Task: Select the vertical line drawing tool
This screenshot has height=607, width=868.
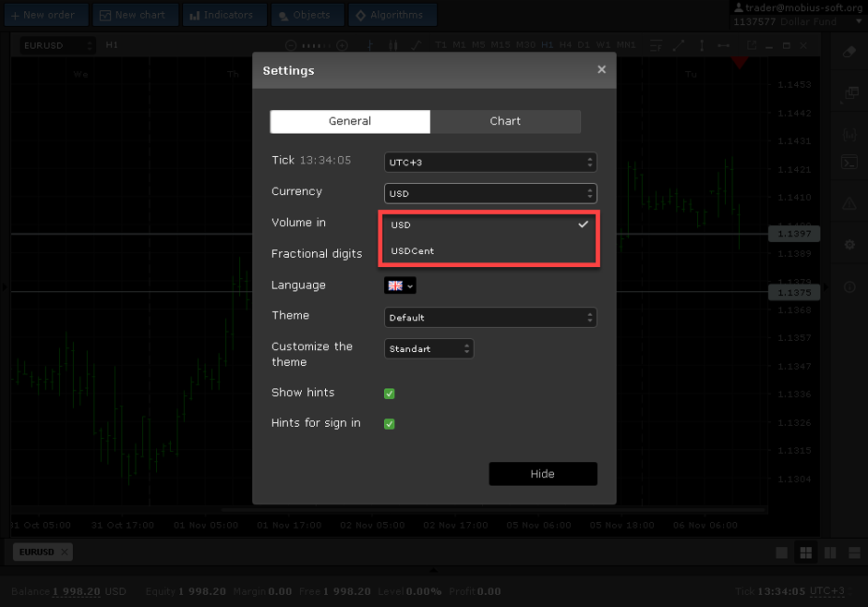Action: click(x=702, y=45)
